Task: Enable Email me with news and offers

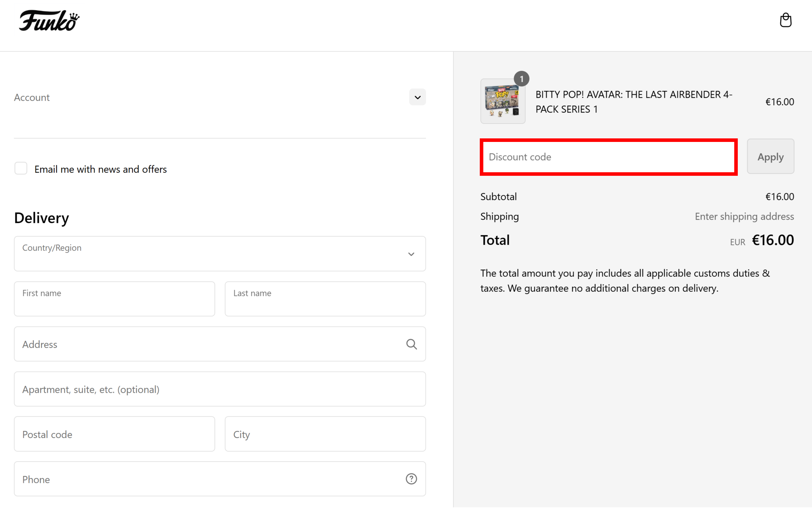Action: tap(21, 168)
